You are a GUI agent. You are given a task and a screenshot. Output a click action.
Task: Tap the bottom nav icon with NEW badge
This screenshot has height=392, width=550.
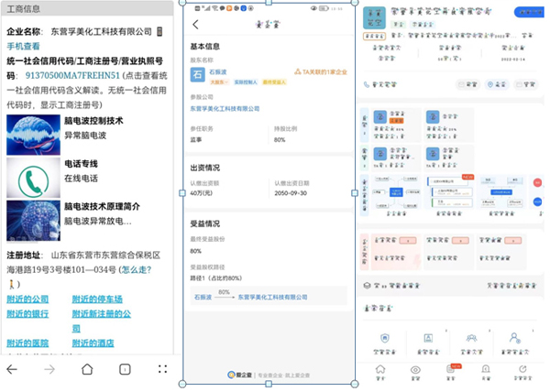(x=452, y=369)
